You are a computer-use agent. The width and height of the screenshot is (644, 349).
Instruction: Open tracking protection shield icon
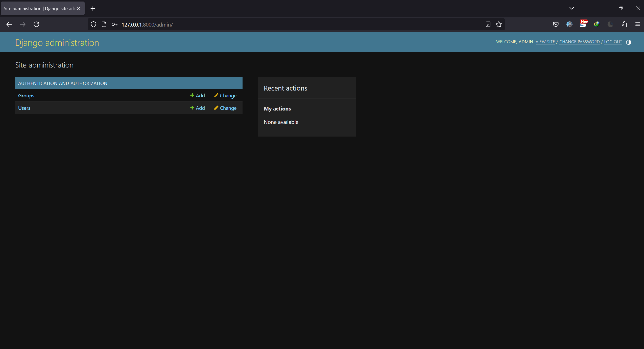pos(93,24)
